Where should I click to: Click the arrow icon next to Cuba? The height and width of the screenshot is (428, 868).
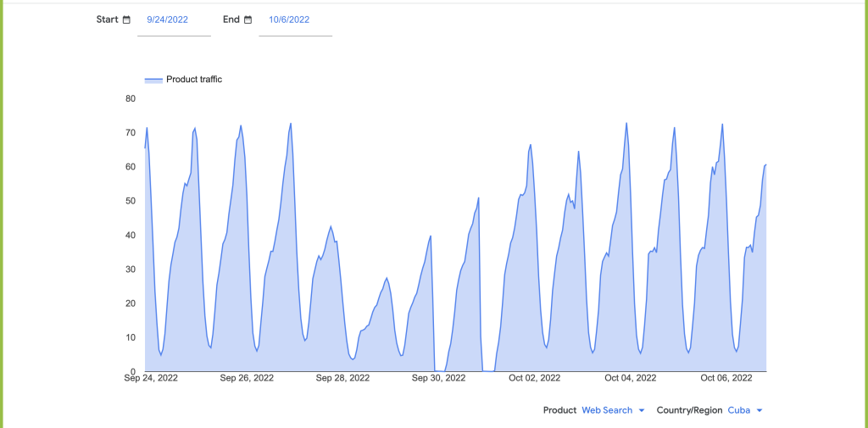pyautogui.click(x=759, y=410)
